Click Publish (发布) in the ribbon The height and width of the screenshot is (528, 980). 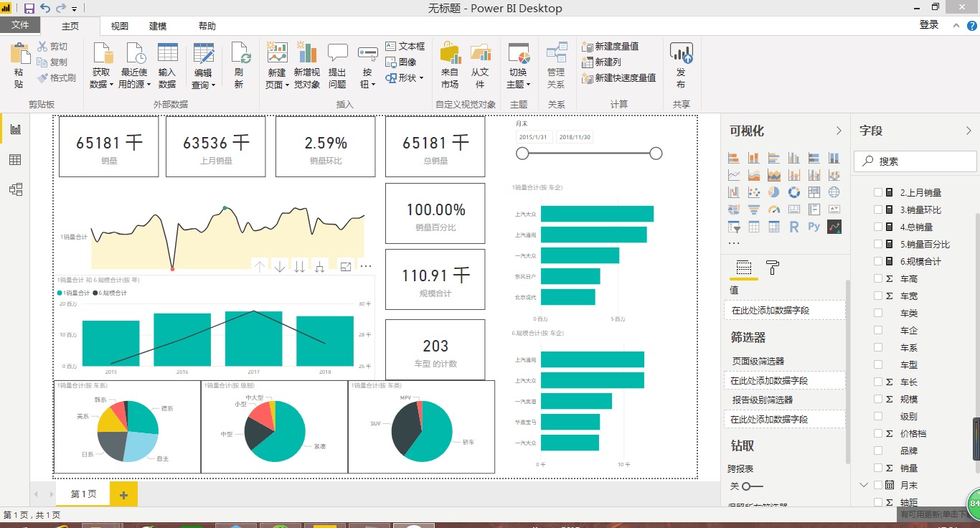[681, 66]
